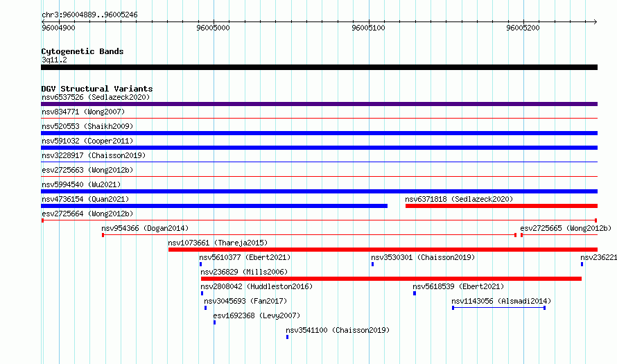Open nsv3228917 (Chaisson2019) variant label
617x364 pixels.
[94, 155]
